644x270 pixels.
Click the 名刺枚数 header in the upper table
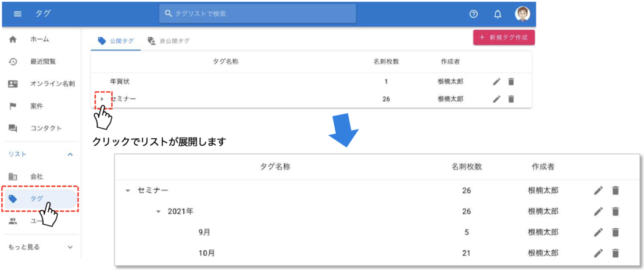click(386, 62)
